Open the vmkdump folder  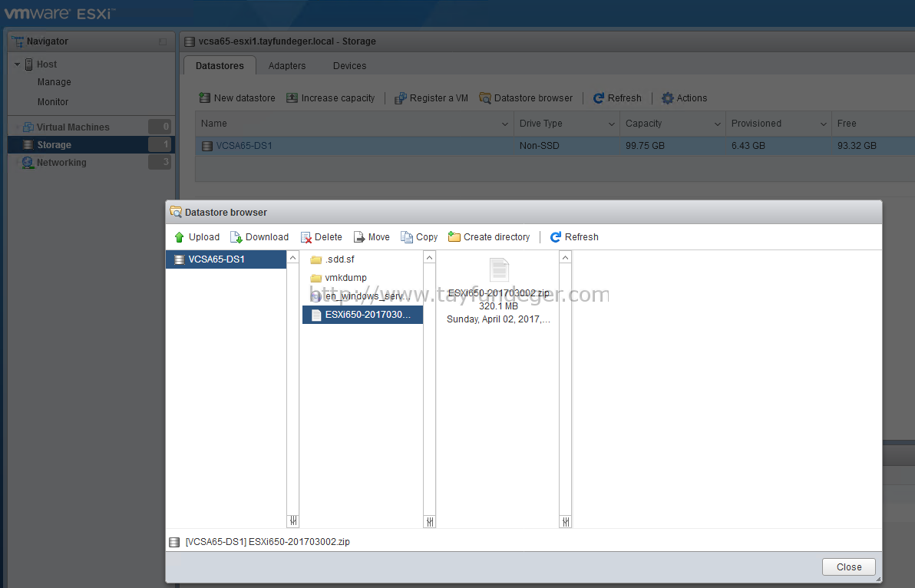tap(362, 278)
